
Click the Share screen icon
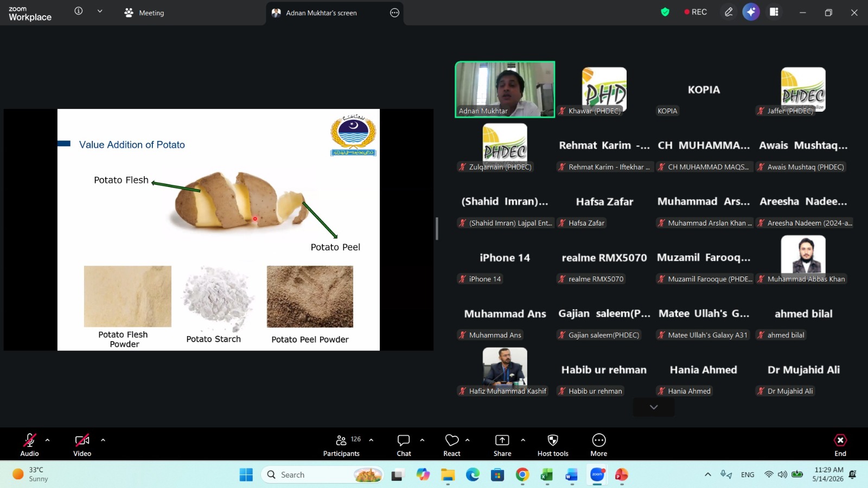coord(502,440)
